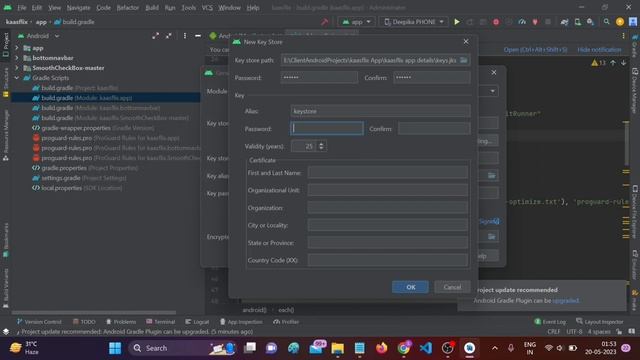640x360 pixels.
Task: Open the File menu
Action: coord(22,7)
